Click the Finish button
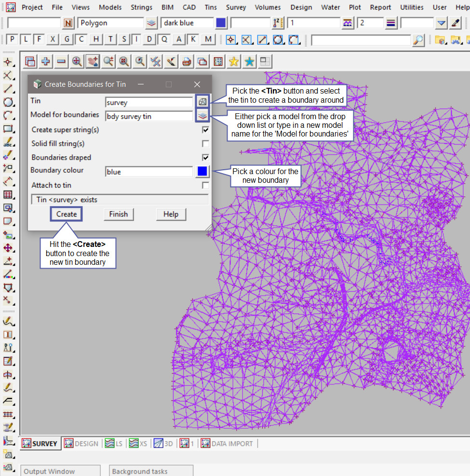The height and width of the screenshot is (476, 470). pyautogui.click(x=118, y=214)
